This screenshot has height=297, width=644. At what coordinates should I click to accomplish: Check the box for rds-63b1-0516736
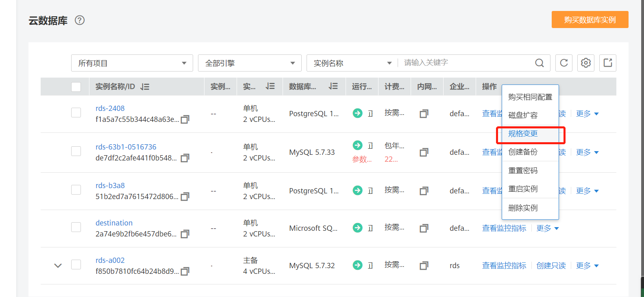[76, 151]
